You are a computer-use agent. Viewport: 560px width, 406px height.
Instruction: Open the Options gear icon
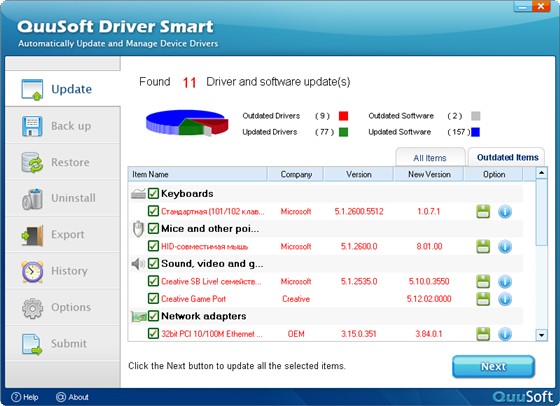point(32,308)
